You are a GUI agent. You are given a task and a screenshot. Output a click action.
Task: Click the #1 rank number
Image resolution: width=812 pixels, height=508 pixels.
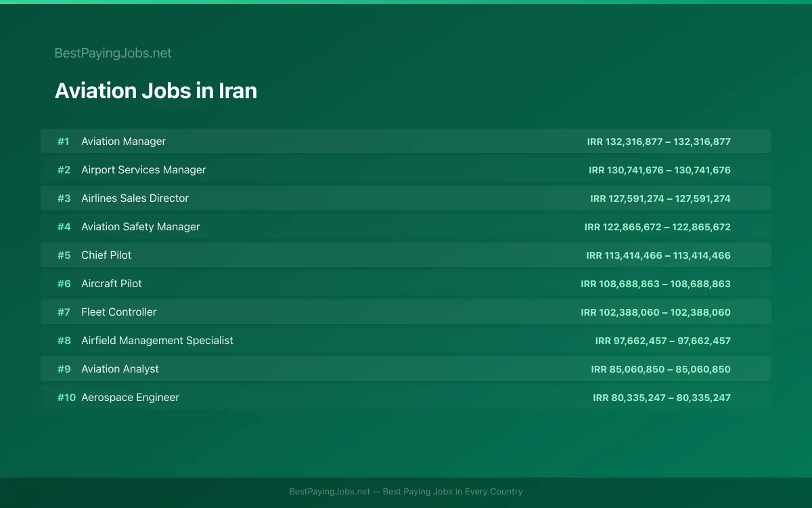[x=64, y=142]
